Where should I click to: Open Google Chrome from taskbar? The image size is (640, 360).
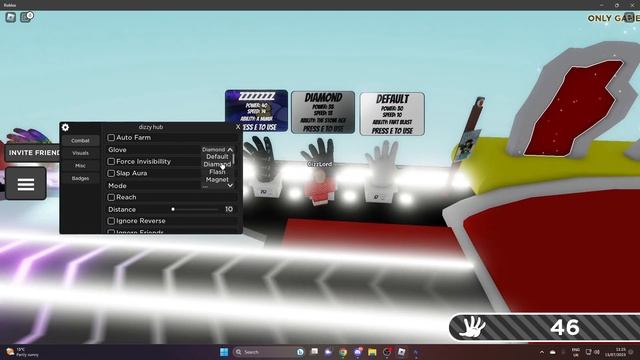point(343,352)
